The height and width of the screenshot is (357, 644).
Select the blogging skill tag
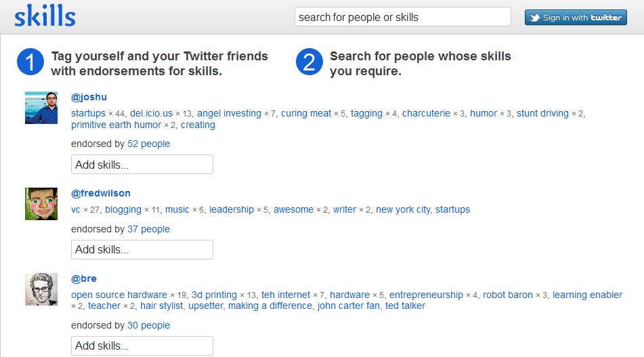pyautogui.click(x=123, y=209)
